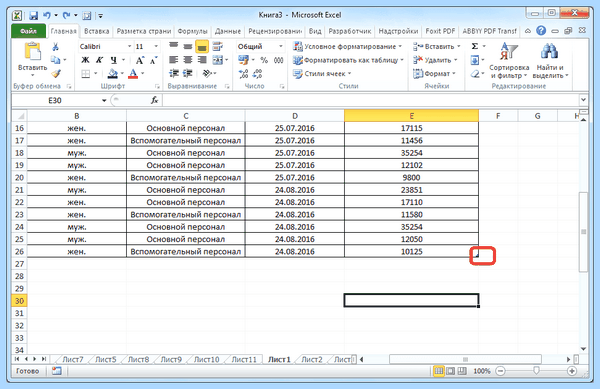The width and height of the screenshot is (600, 389).
Task: Decrease font size with small A icon
Action: click(x=153, y=60)
